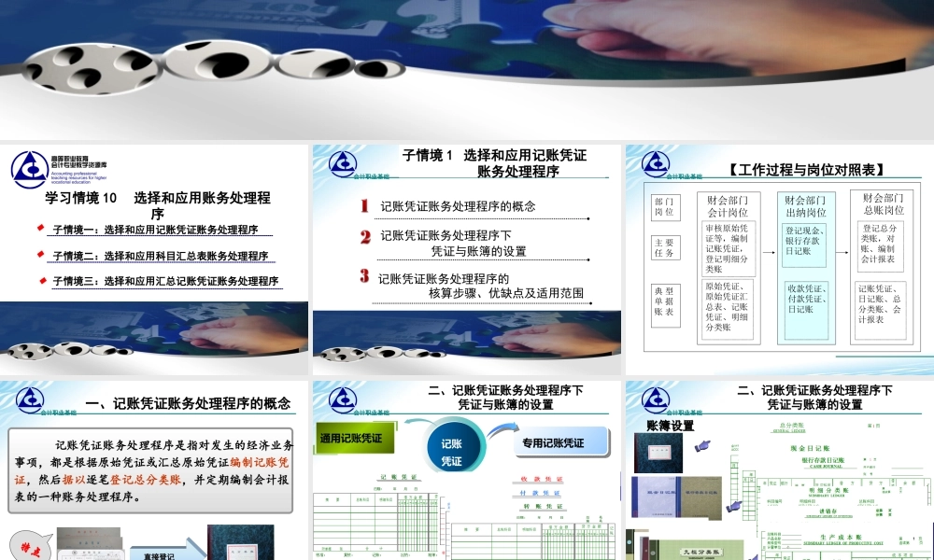The image size is (934, 560).
Task: Select the blue triangle logo on the 工作过程与岗位对照表 slide
Action: [656, 165]
